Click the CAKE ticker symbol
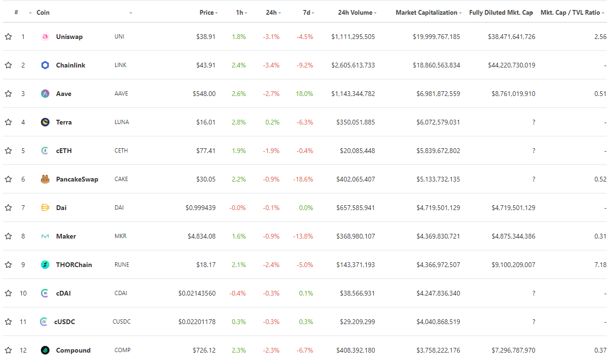Screen dimensions: 614x364 [x=121, y=179]
